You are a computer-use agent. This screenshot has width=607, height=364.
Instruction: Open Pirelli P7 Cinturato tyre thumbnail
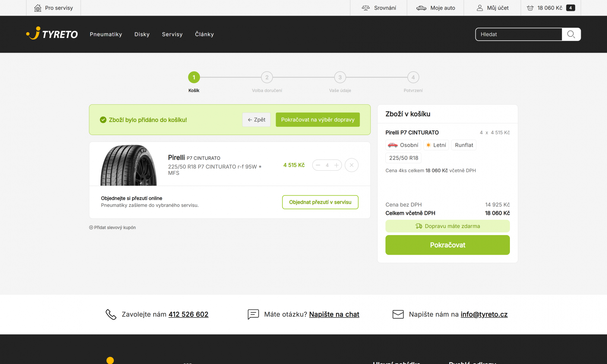click(x=128, y=165)
